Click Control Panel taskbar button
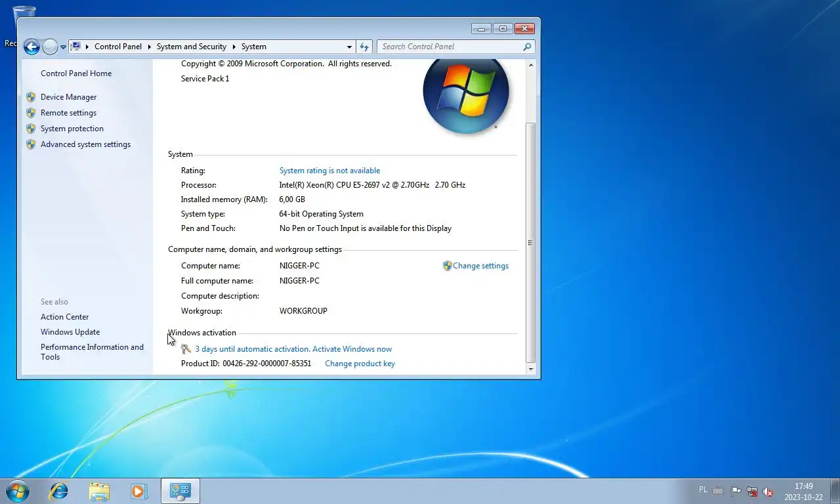The image size is (840, 504). tap(180, 491)
